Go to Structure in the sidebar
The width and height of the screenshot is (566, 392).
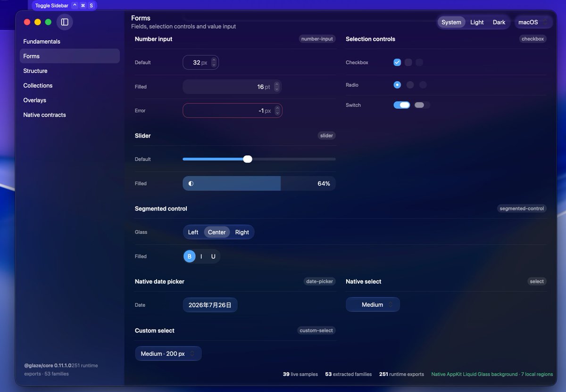click(70, 71)
